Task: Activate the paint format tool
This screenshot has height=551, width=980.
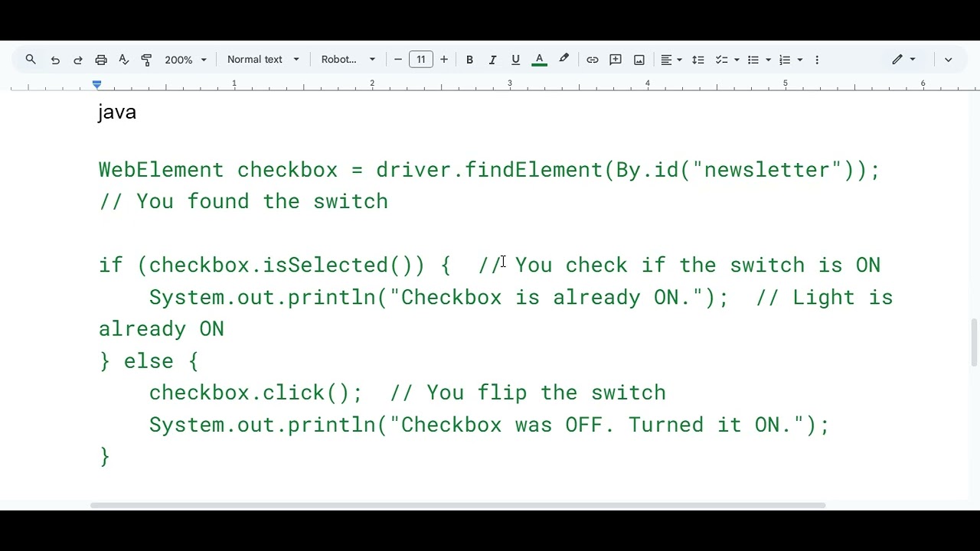Action: click(x=147, y=60)
